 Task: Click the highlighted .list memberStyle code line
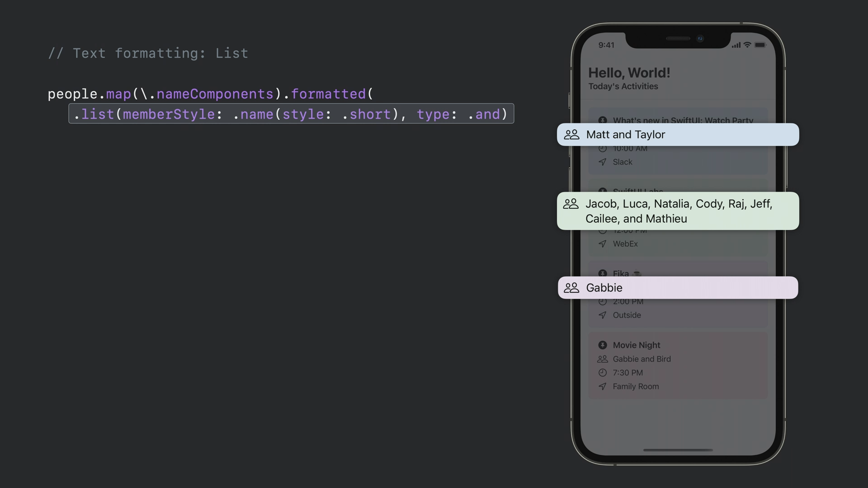point(291,114)
